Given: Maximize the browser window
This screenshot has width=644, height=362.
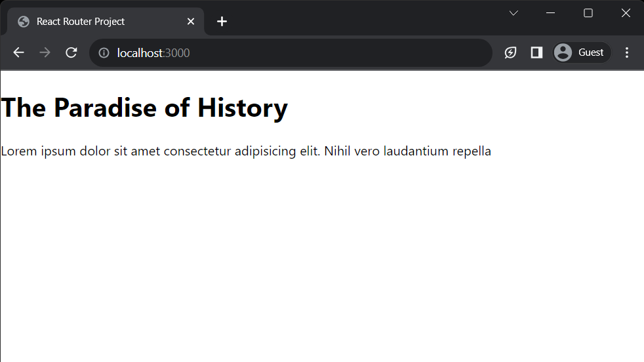Looking at the screenshot, I should click(x=588, y=13).
